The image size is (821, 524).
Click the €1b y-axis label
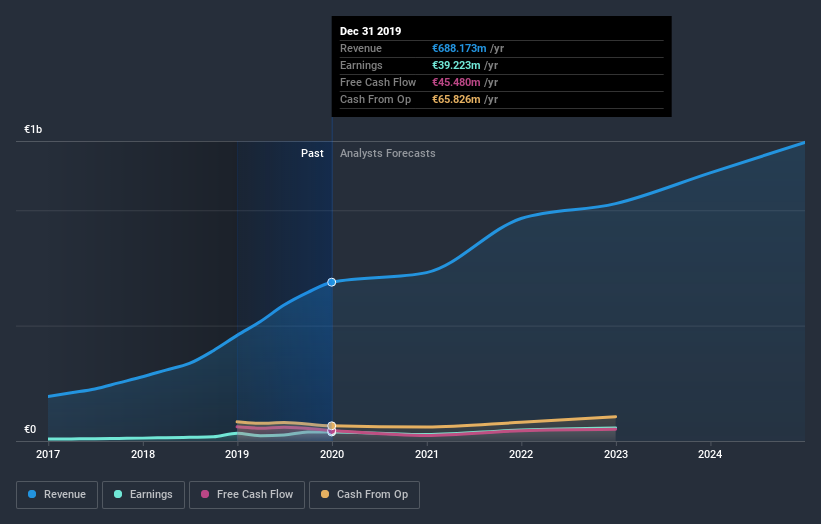coord(33,129)
